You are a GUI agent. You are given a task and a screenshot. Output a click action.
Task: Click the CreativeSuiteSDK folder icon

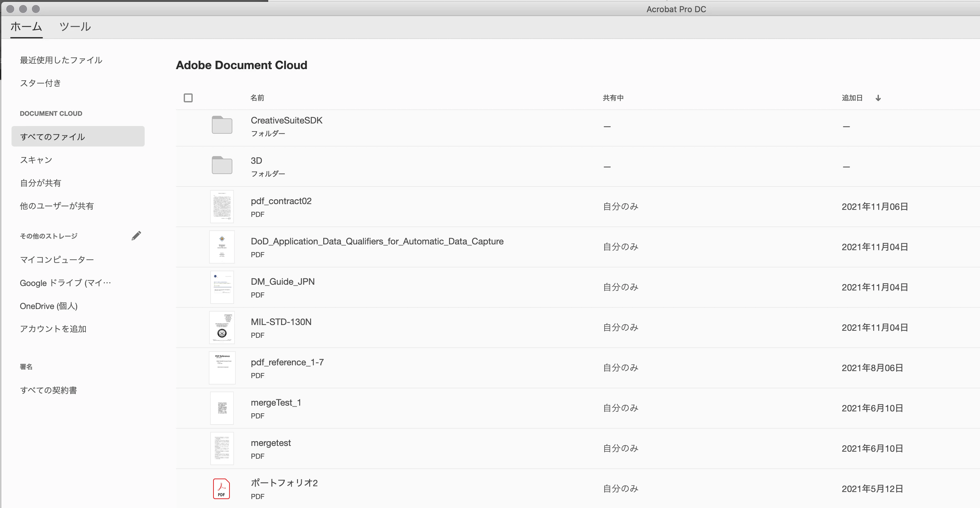(222, 125)
